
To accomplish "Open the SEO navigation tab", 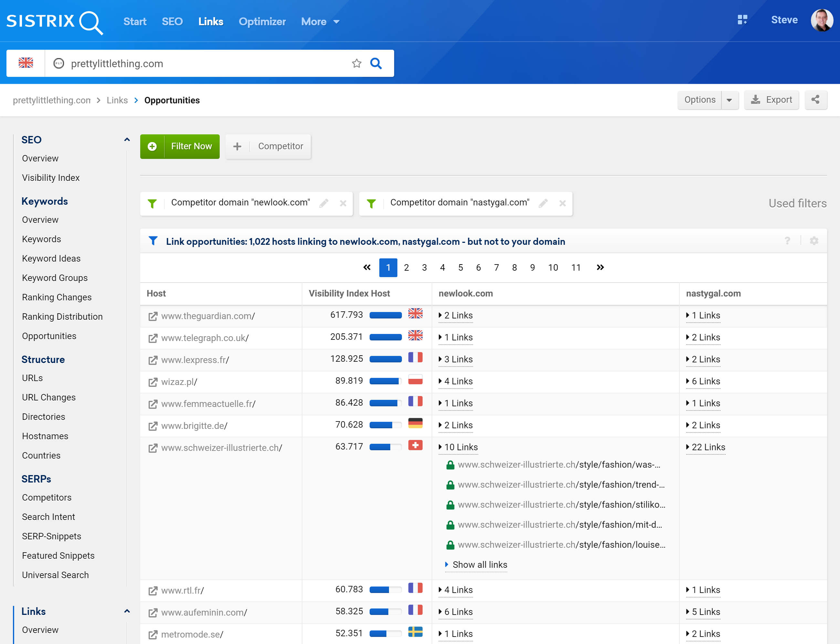I will click(x=172, y=22).
